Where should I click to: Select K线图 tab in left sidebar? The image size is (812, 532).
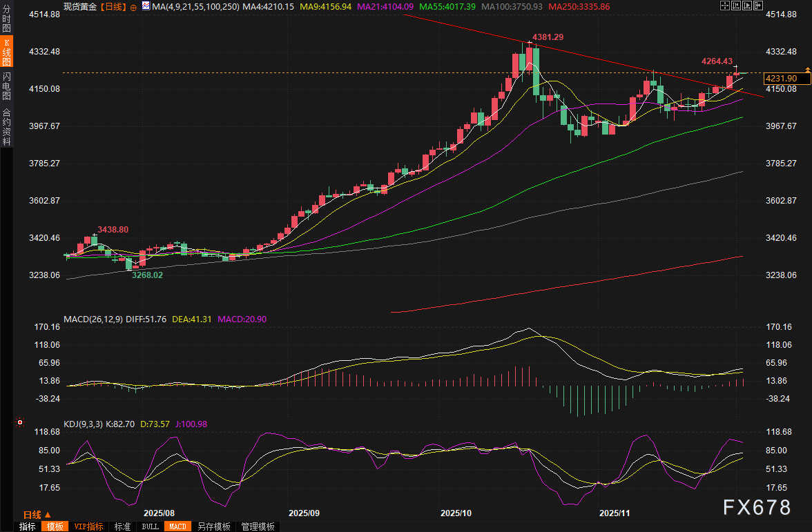point(6,52)
